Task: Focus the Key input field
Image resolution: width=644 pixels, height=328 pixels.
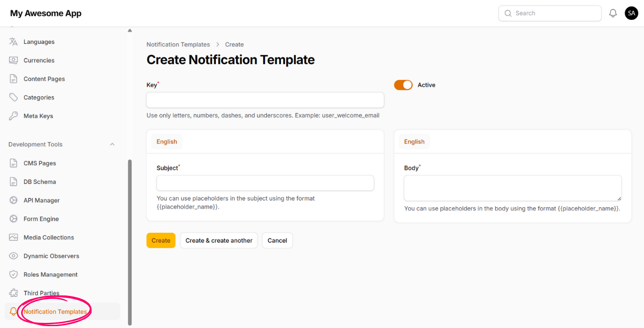Action: 265,100
